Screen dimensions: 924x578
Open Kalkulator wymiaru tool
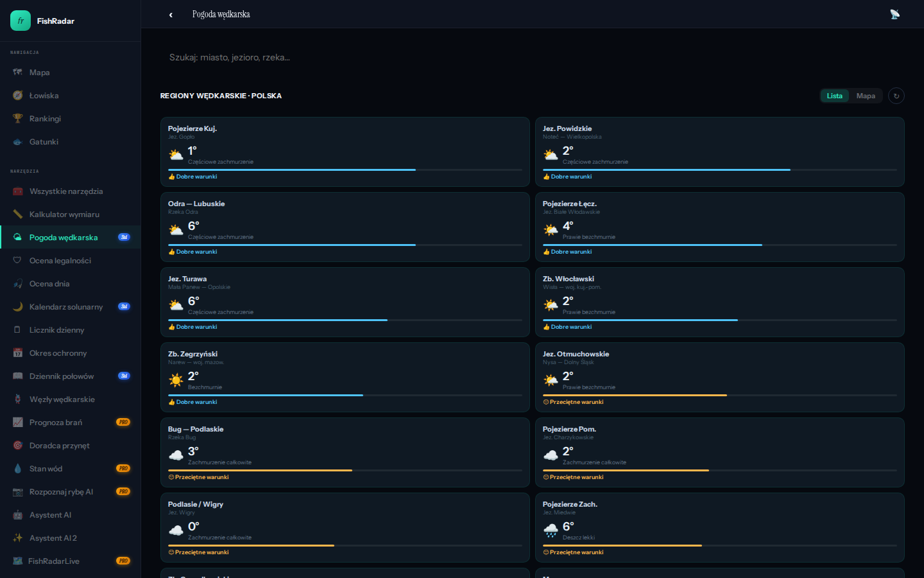tap(64, 215)
